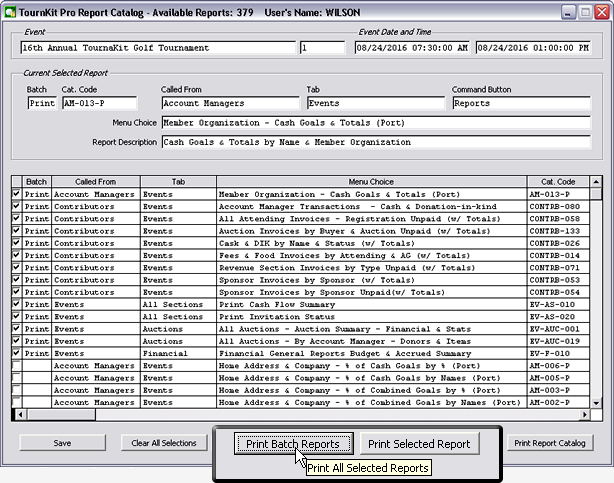This screenshot has width=614, height=483.
Task: Click Print Batch Reports button
Action: (293, 443)
